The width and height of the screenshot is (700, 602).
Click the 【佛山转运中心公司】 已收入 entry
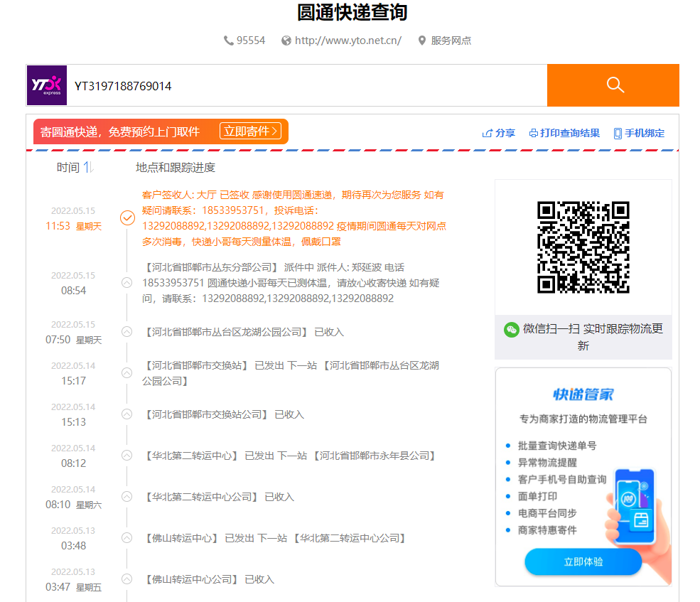208,579
